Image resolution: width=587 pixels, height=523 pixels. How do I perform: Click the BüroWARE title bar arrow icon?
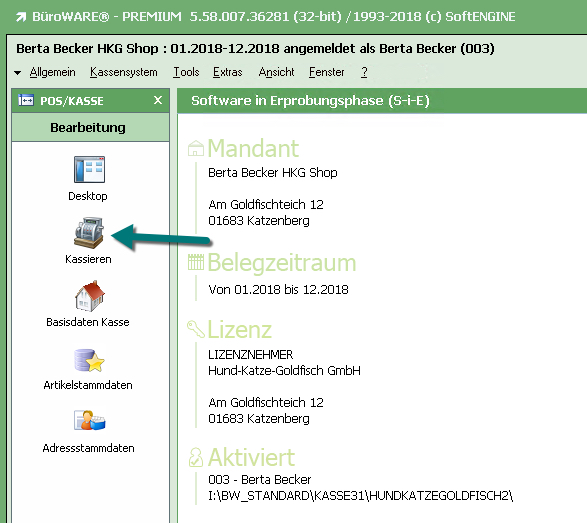[x=21, y=17]
